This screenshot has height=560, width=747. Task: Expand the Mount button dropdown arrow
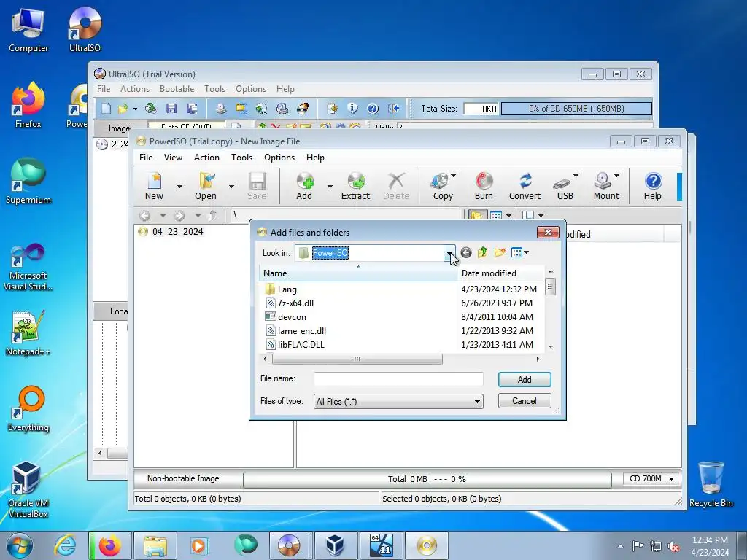click(x=617, y=176)
